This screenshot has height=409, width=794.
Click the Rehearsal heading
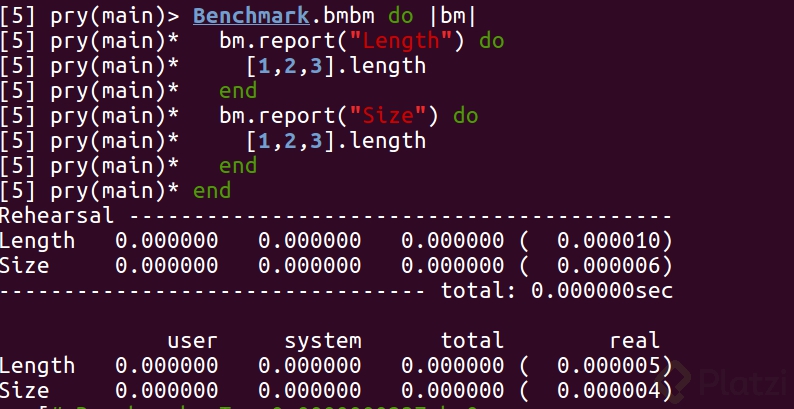click(x=57, y=216)
